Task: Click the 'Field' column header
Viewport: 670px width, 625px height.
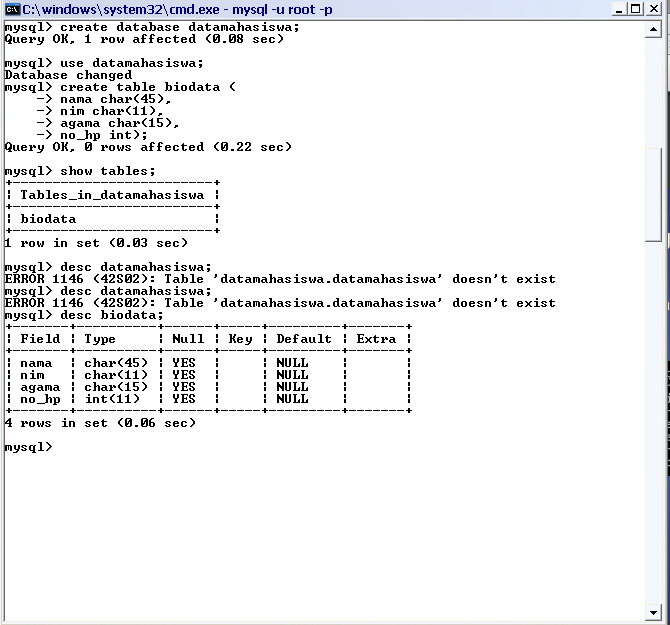Action: point(40,339)
